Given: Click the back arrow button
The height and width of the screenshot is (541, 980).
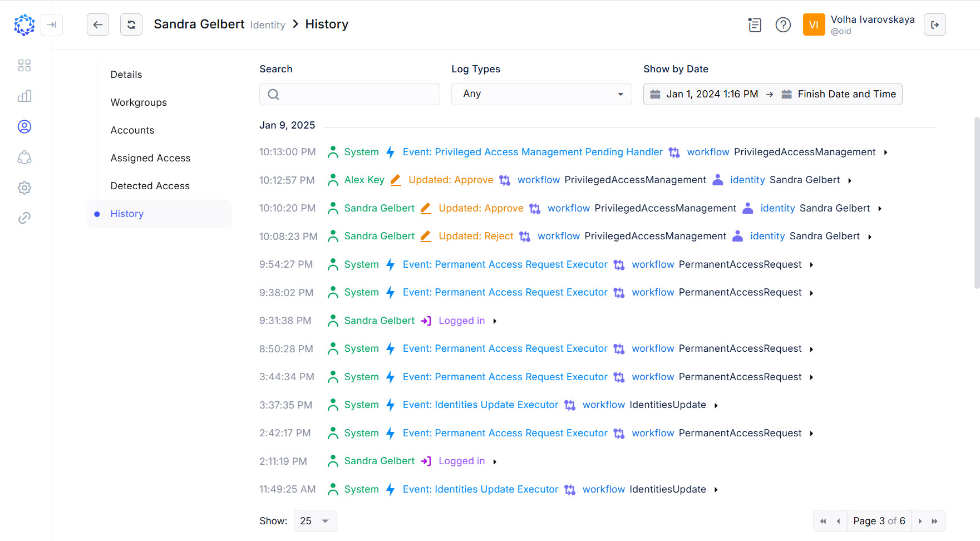Looking at the screenshot, I should click(x=98, y=24).
